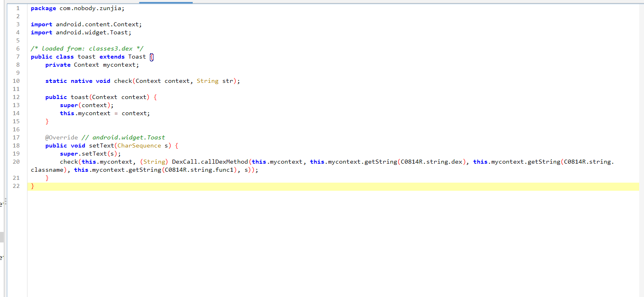Click the boxed opening brace on line 7
The image size is (644, 297).
click(x=152, y=57)
